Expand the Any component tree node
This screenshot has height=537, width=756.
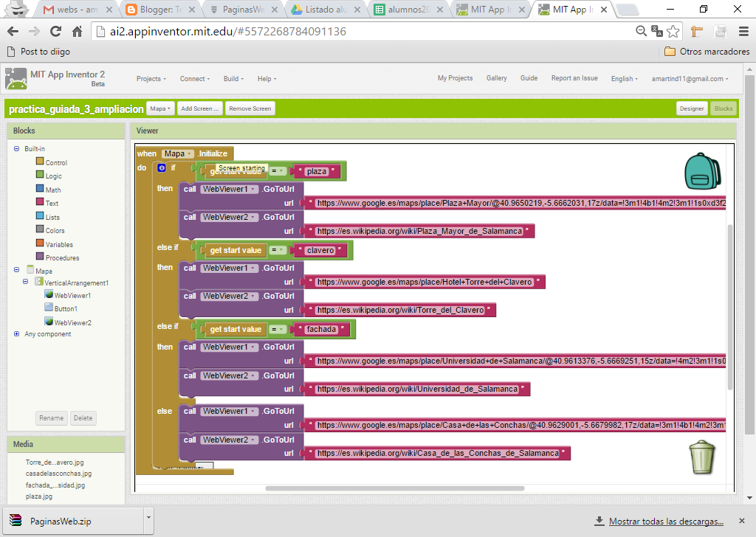point(16,333)
